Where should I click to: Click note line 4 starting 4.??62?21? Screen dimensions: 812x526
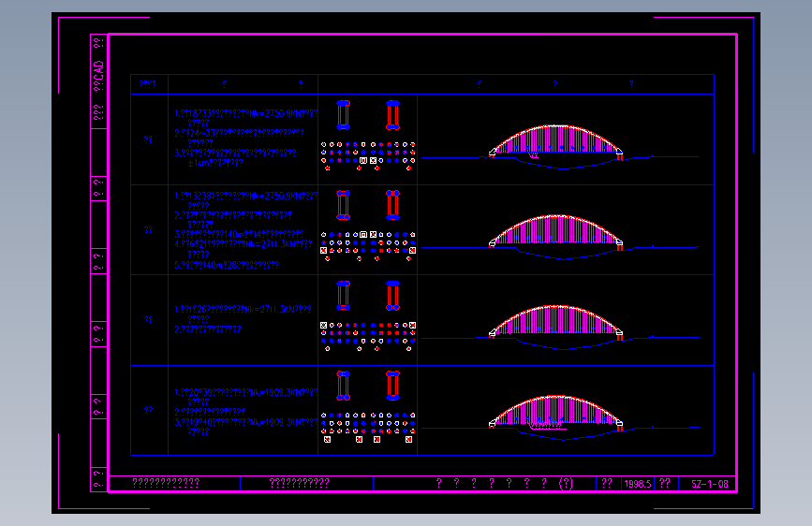[244, 244]
